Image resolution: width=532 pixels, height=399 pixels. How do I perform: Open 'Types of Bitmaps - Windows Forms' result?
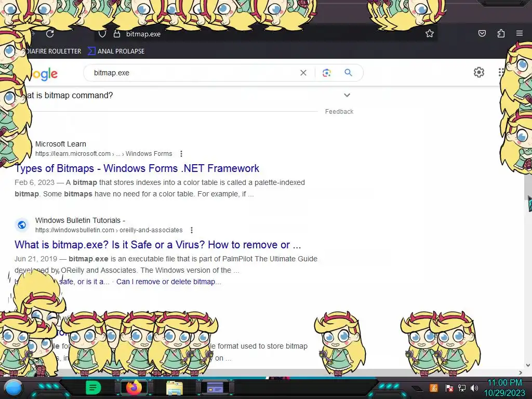[137, 168]
